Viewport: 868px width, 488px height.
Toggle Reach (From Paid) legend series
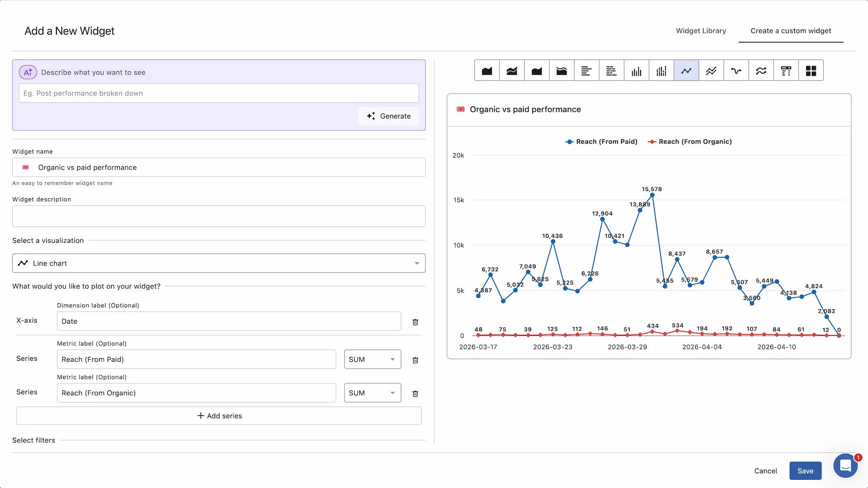point(601,142)
